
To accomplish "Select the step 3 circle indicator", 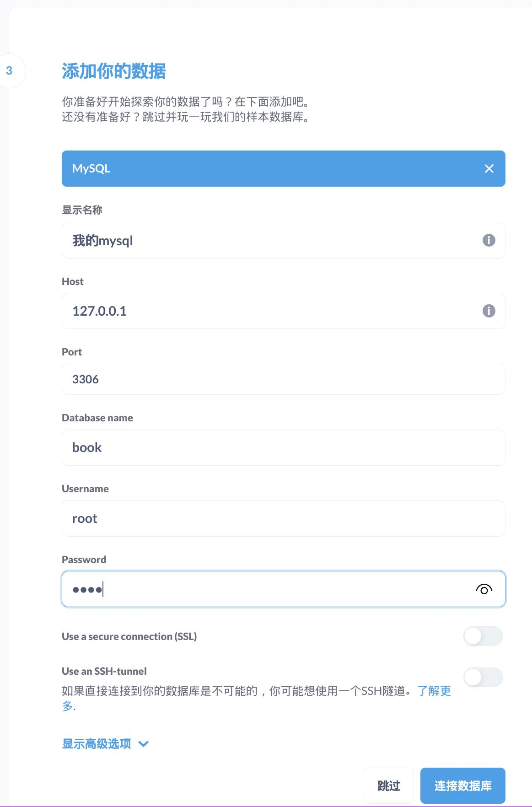I will point(9,71).
